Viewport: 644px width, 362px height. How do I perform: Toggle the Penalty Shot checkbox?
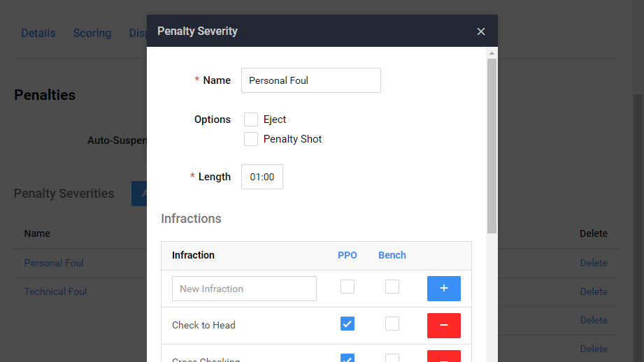coord(251,139)
